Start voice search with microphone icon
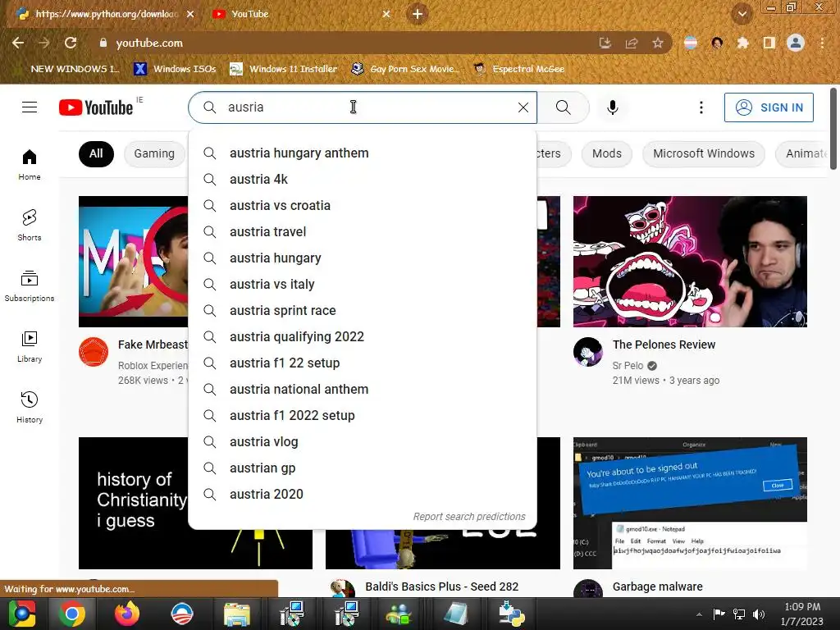840x630 pixels. point(612,107)
